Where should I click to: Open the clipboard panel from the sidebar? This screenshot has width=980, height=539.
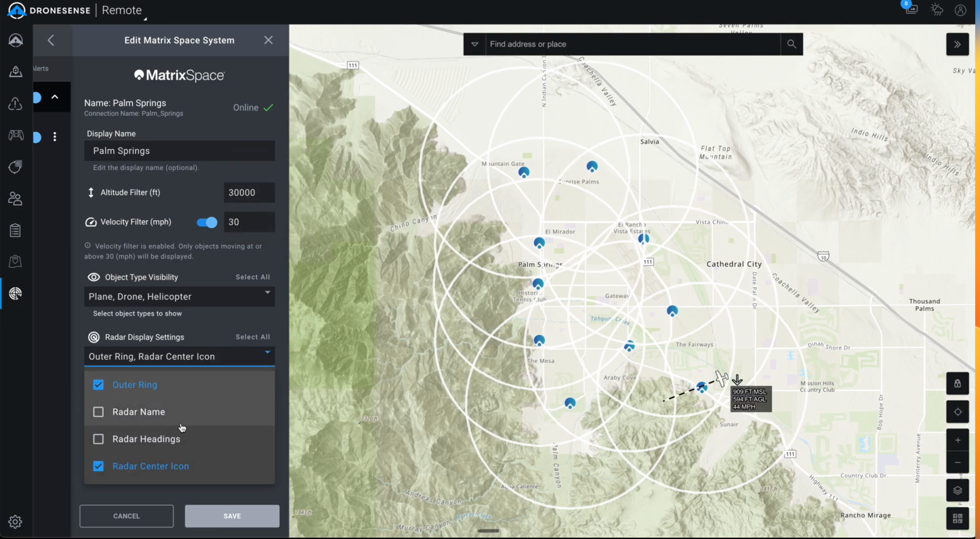[x=15, y=230]
